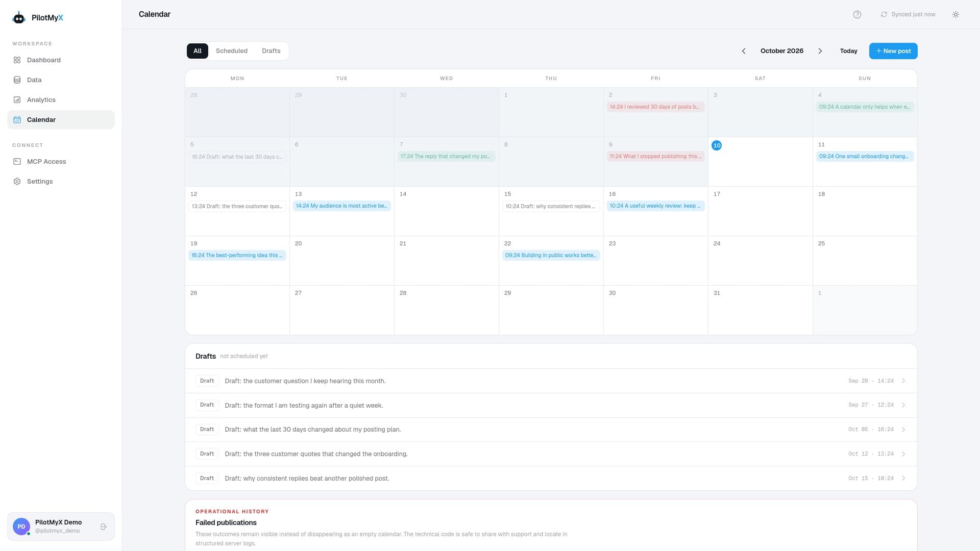Open the consistent replies draft chevron
The height and width of the screenshot is (551, 980).
coord(903,479)
